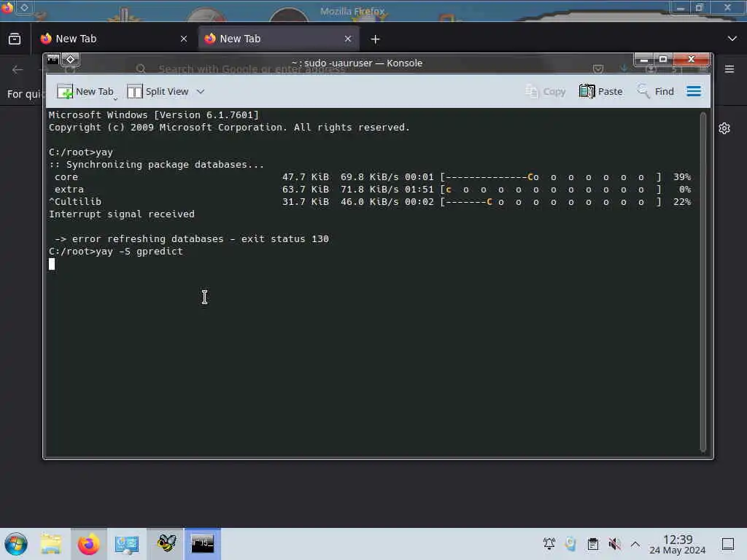Maximize the Konsole window
The image size is (747, 560).
(x=662, y=60)
